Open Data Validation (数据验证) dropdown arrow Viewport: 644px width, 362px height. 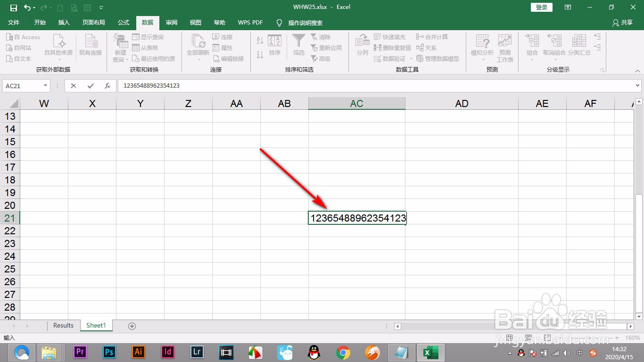[411, 59]
